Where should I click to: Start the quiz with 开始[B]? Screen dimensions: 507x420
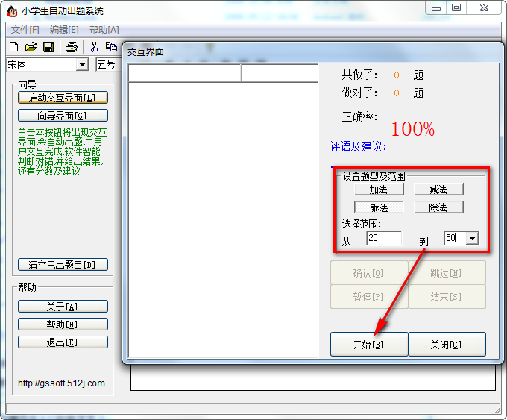pos(369,345)
